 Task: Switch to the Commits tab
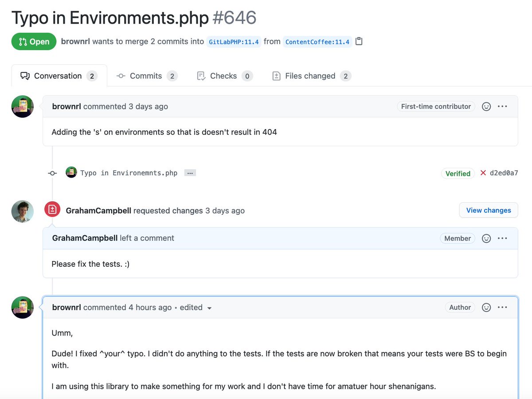tap(147, 76)
